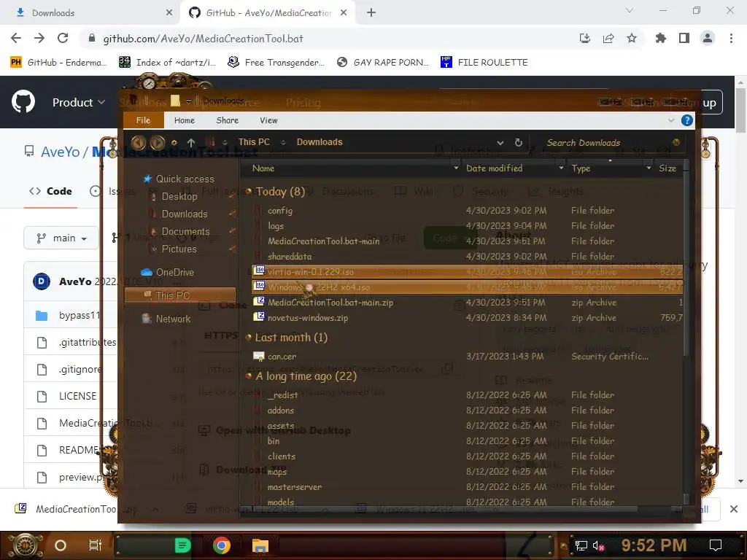The image size is (747, 560).
Task: Open the Date modified column dropdown
Action: click(x=561, y=168)
